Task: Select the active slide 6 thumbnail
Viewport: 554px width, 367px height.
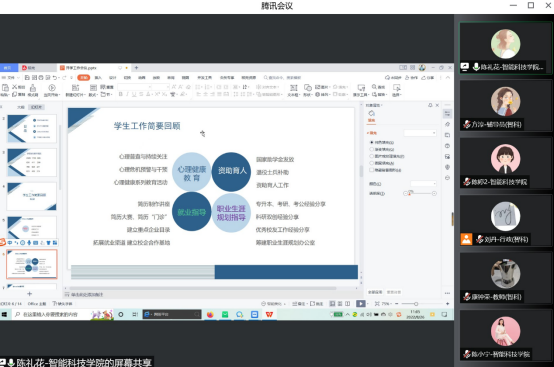Action: point(32,264)
